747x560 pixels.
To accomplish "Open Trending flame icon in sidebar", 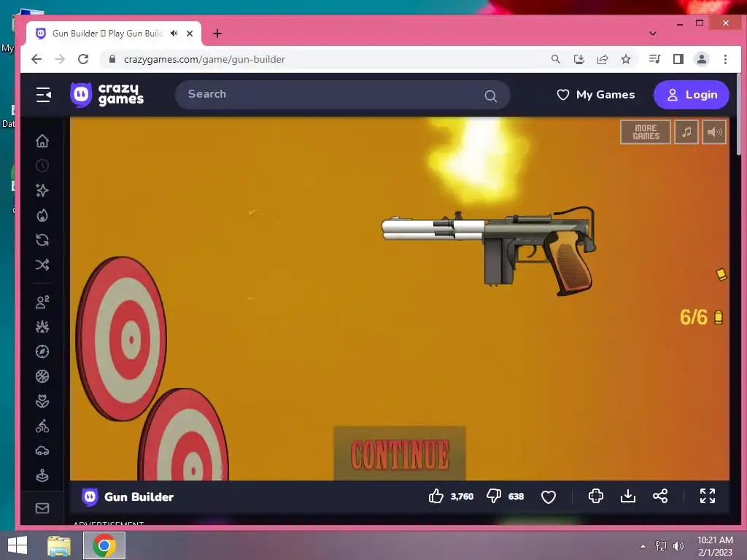I will [x=42, y=215].
